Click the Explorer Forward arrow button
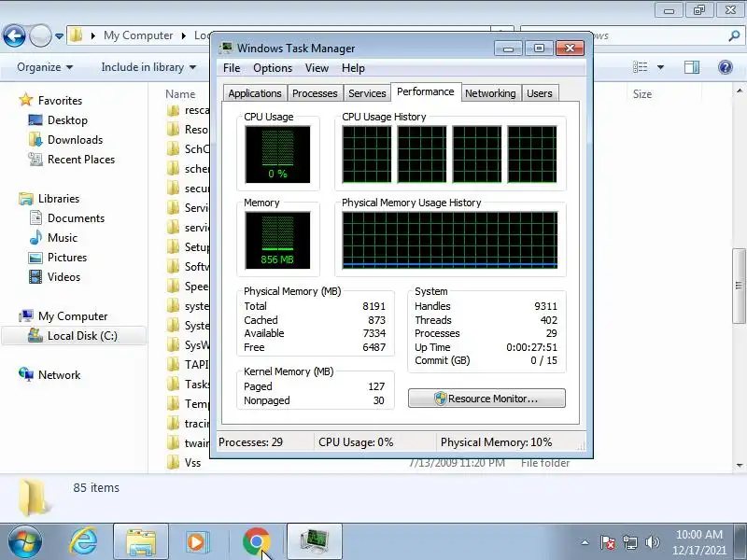Screen dimensions: 747x560 point(40,35)
